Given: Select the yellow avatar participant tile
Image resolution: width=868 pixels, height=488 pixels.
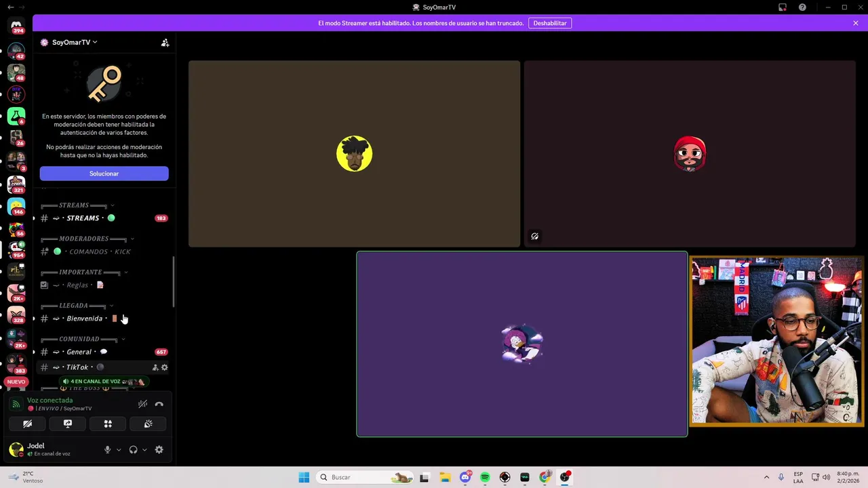Looking at the screenshot, I should point(354,154).
